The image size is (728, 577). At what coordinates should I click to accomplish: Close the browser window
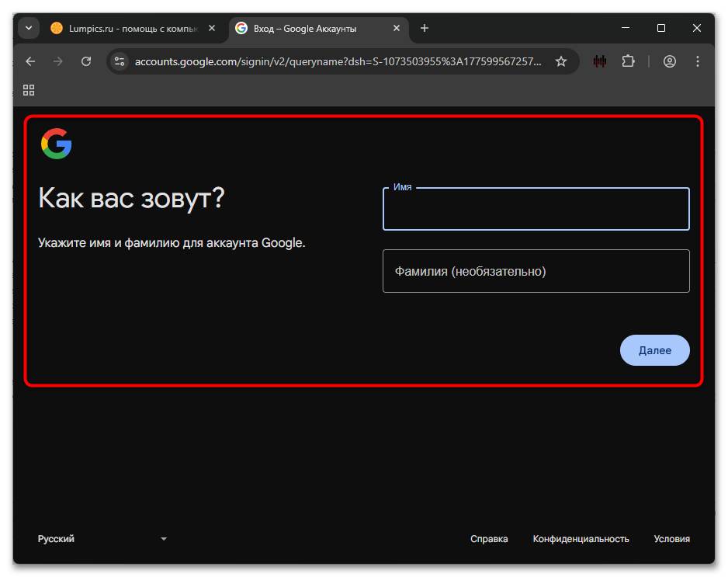coord(696,28)
